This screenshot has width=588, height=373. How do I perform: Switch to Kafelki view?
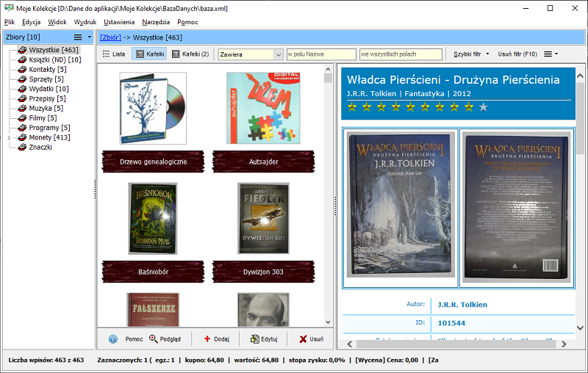tap(150, 54)
